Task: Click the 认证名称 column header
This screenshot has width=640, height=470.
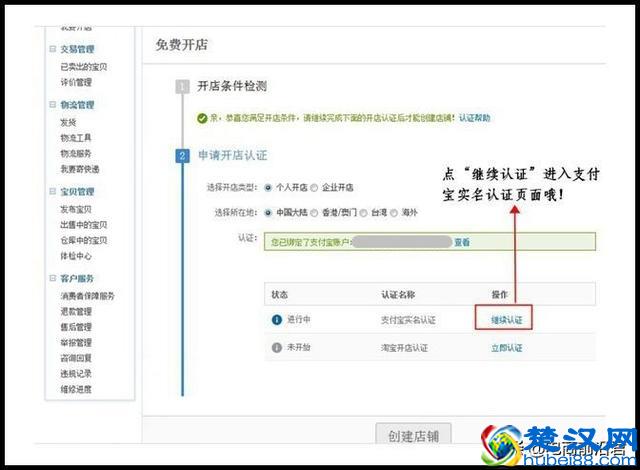Action: pos(398,294)
